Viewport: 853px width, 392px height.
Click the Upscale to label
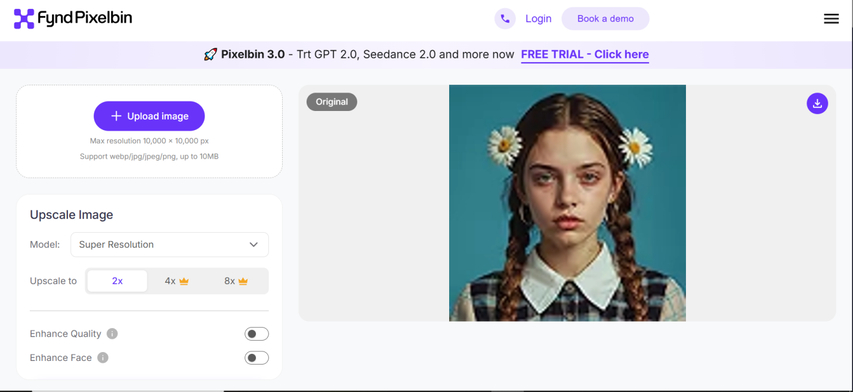tap(53, 281)
